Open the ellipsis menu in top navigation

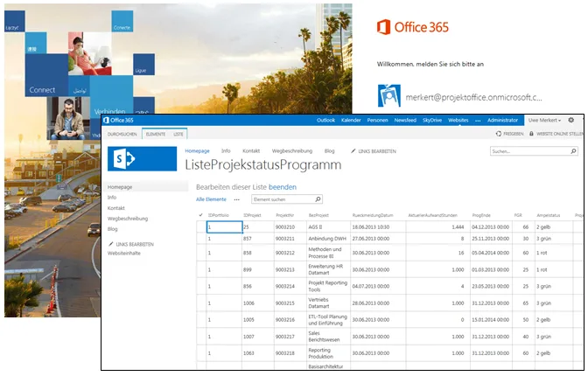click(x=478, y=121)
